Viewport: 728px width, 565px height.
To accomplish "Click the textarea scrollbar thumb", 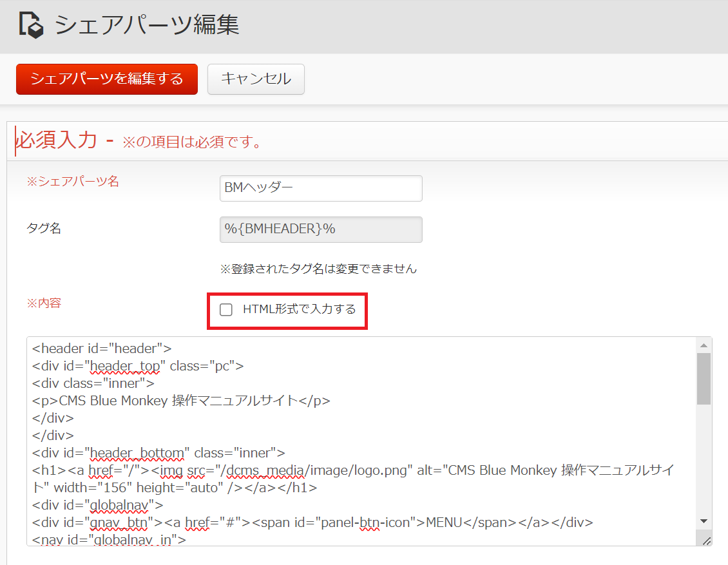I will tap(704, 379).
